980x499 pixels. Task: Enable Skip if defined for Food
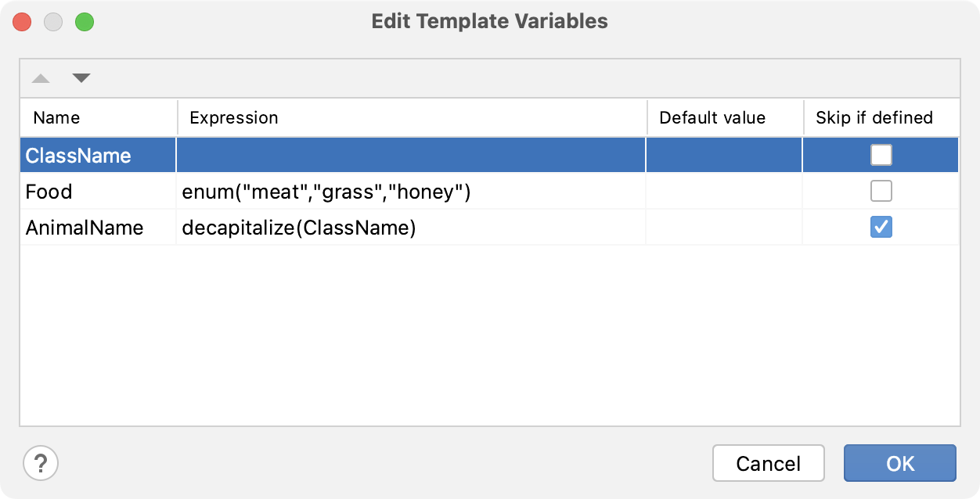click(x=880, y=191)
